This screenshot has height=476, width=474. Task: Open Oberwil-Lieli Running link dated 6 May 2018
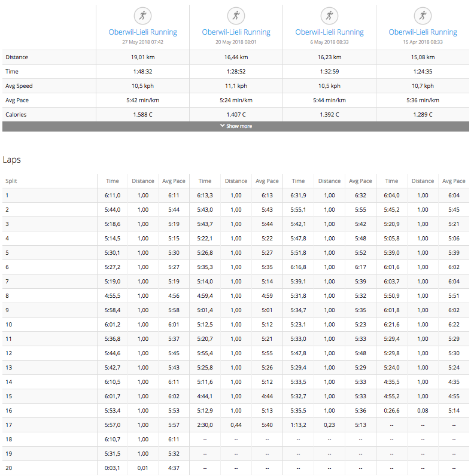[329, 32]
